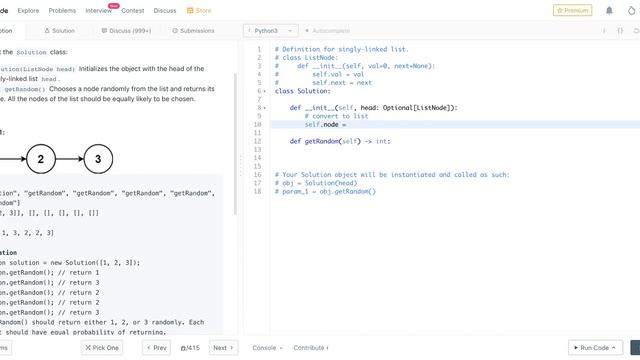This screenshot has width=640, height=360.
Task: Open the Explore menu
Action: (x=28, y=11)
